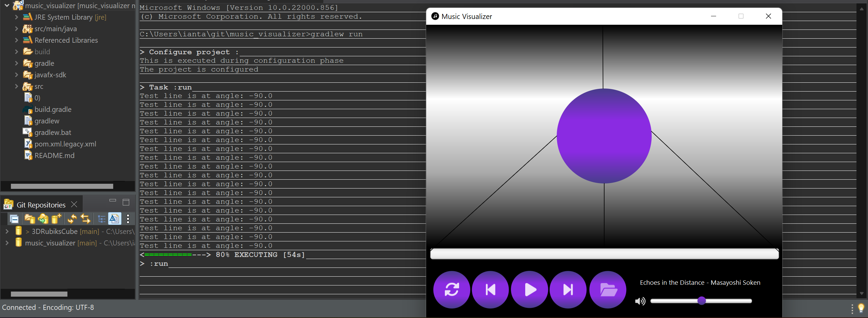
Task: Add an existing local Git repository
Action: coord(29,219)
